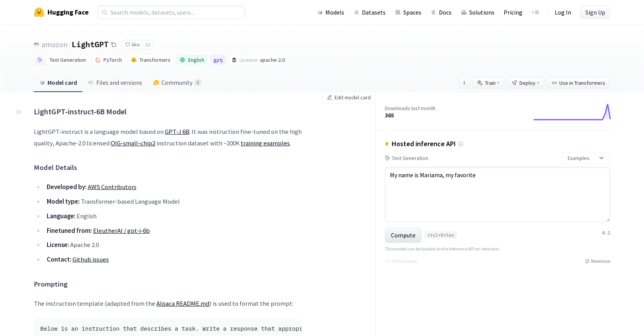Click Use in Transformers button
644x336 pixels.
(x=578, y=83)
